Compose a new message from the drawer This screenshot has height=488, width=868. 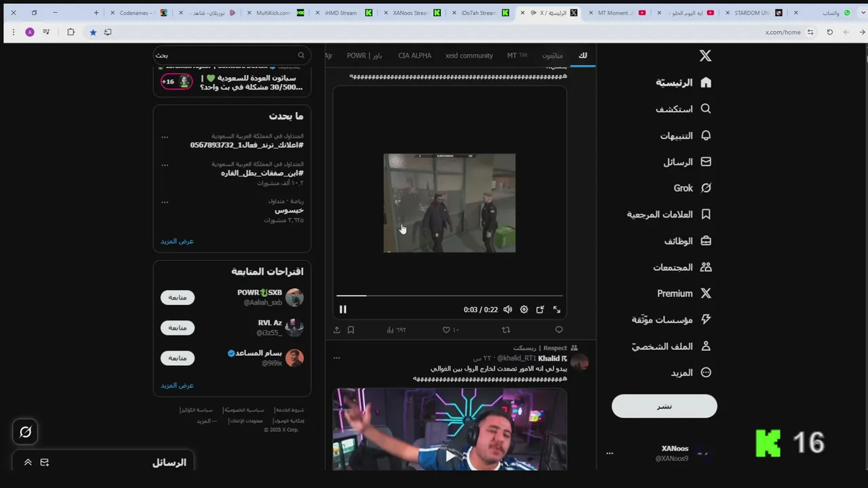click(45, 462)
